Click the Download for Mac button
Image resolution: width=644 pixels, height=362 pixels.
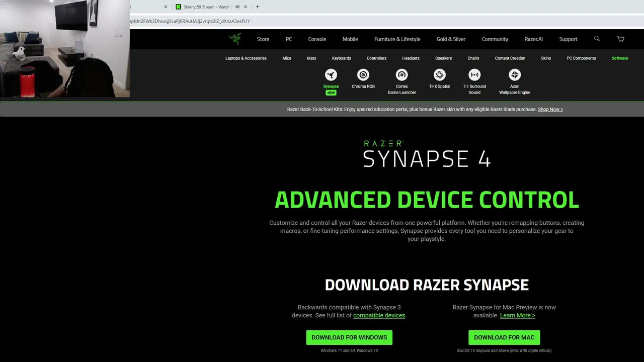click(504, 337)
